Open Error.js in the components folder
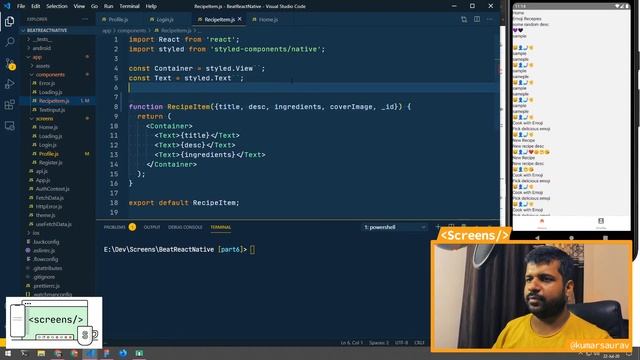The width and height of the screenshot is (640, 360). click(x=47, y=83)
